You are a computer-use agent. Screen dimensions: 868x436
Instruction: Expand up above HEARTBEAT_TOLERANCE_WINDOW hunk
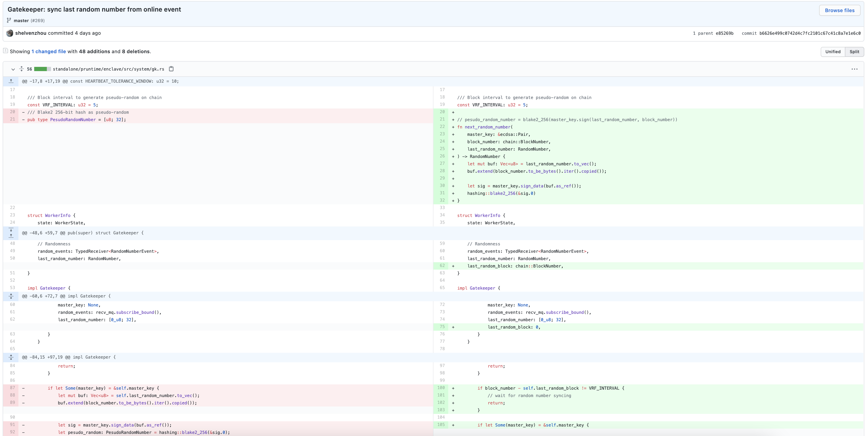pyautogui.click(x=11, y=81)
